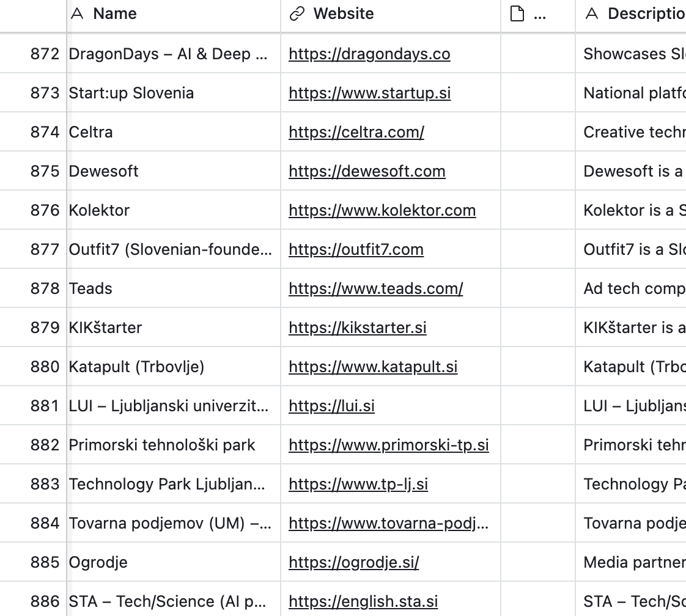This screenshot has width=686, height=616.
Task: Open the https://www.startup.si link
Action: pyautogui.click(x=370, y=93)
